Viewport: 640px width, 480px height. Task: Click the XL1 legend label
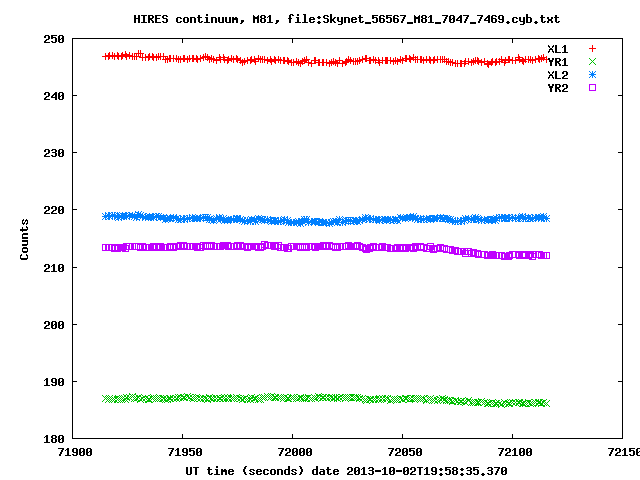(558, 49)
